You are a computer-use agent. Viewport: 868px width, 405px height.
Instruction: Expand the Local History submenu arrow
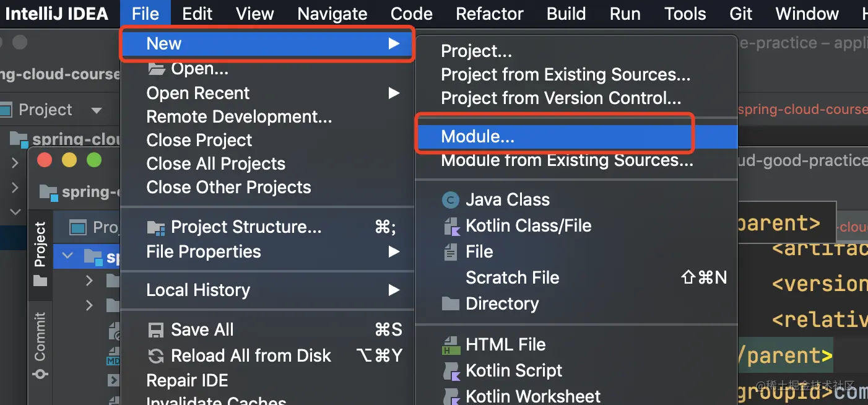(394, 290)
